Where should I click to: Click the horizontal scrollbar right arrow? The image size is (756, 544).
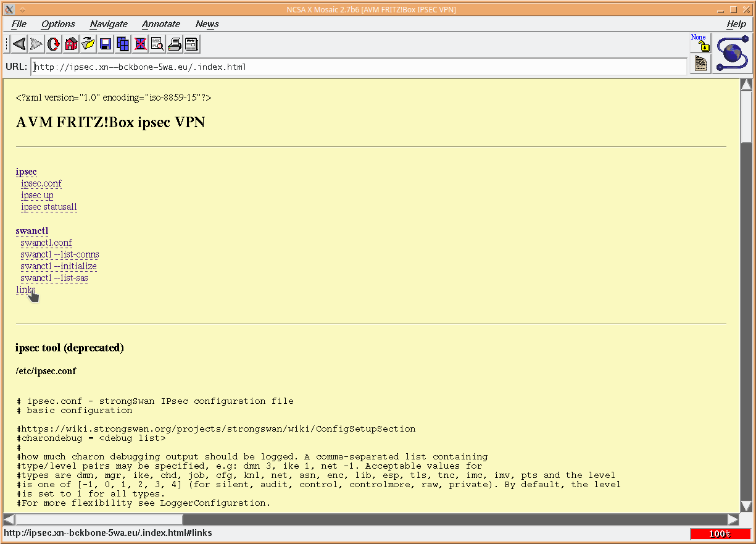pos(733,519)
